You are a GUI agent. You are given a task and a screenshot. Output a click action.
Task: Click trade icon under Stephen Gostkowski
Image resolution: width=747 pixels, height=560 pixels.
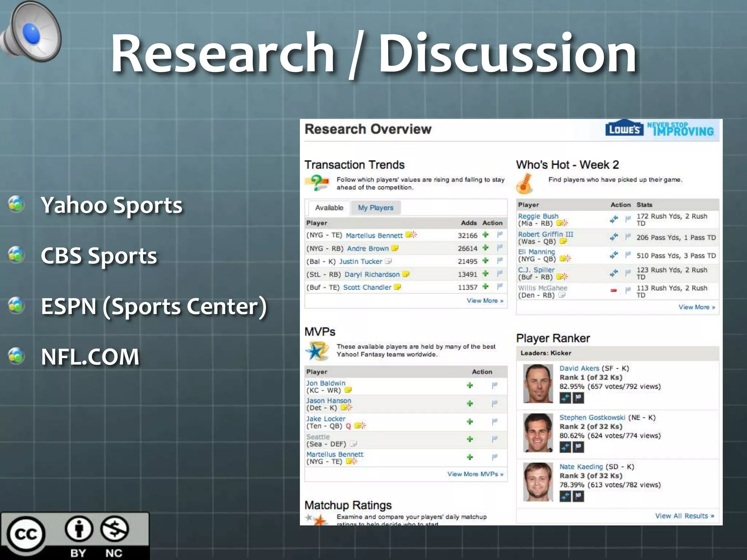click(x=565, y=447)
